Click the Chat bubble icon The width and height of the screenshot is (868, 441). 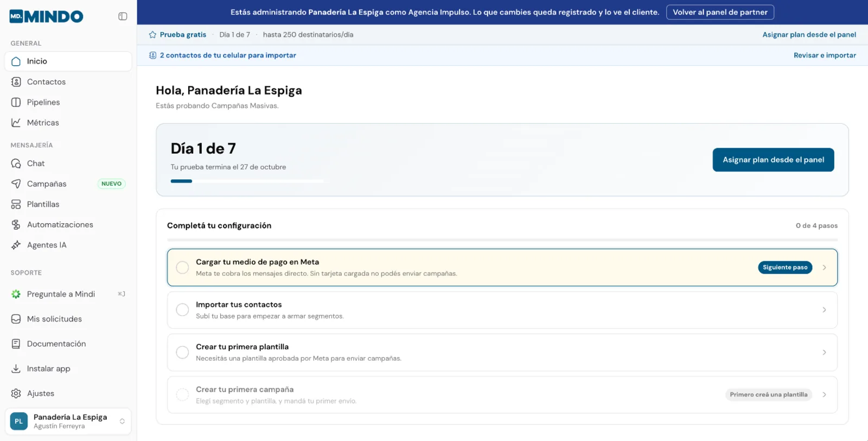pyautogui.click(x=16, y=163)
